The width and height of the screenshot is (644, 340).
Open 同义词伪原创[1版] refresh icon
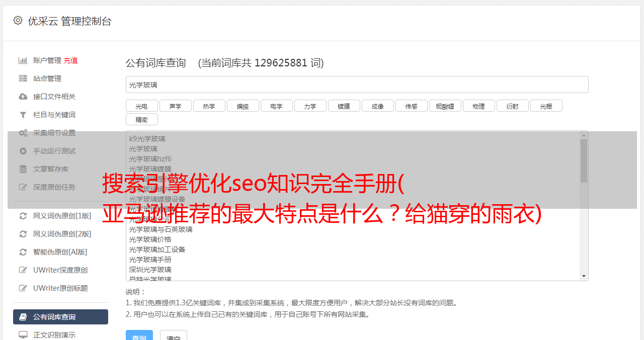pyautogui.click(x=23, y=216)
